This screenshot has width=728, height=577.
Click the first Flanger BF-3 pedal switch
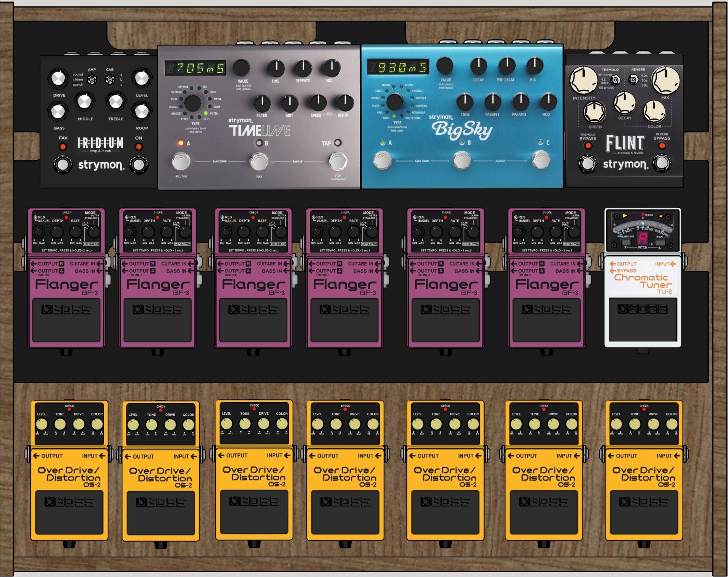click(x=66, y=320)
